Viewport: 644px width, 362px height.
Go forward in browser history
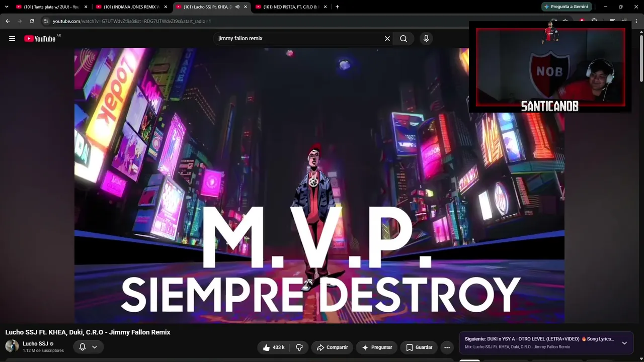[20, 21]
